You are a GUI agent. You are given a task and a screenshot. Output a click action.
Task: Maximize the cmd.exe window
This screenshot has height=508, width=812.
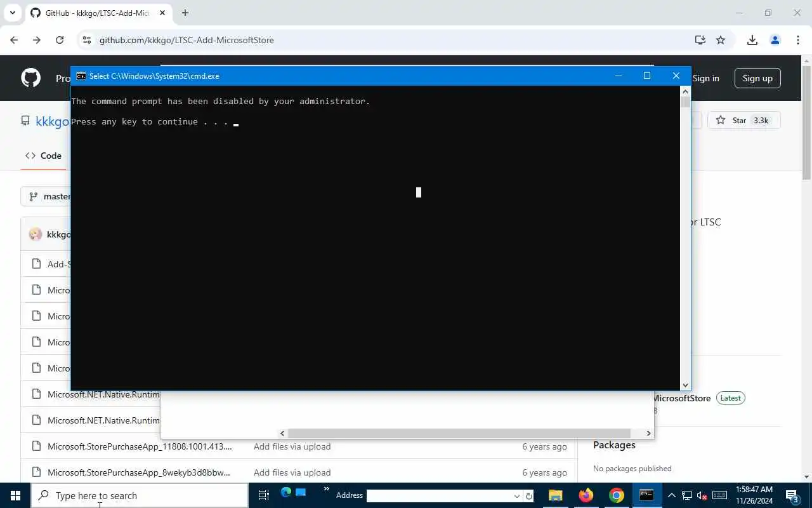[x=647, y=76]
